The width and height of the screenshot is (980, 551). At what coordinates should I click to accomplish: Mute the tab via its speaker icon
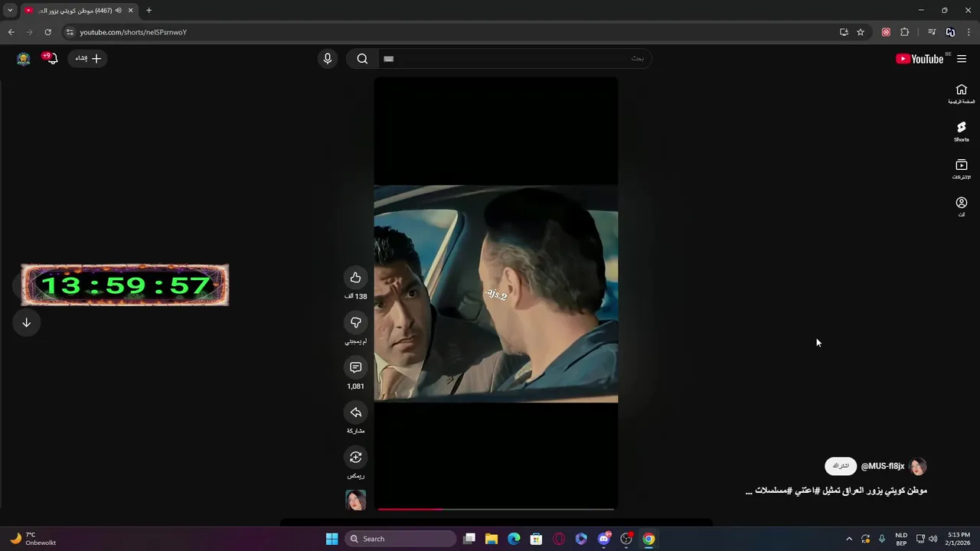click(119, 11)
